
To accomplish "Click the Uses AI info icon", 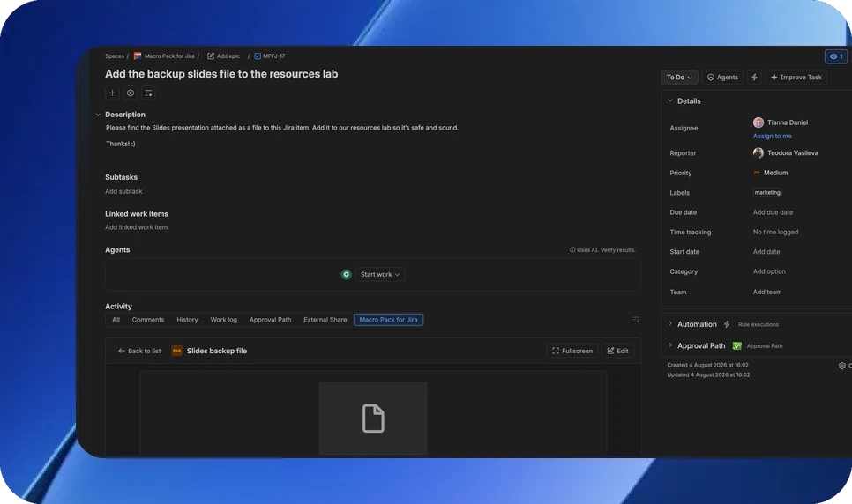I will pyautogui.click(x=572, y=250).
